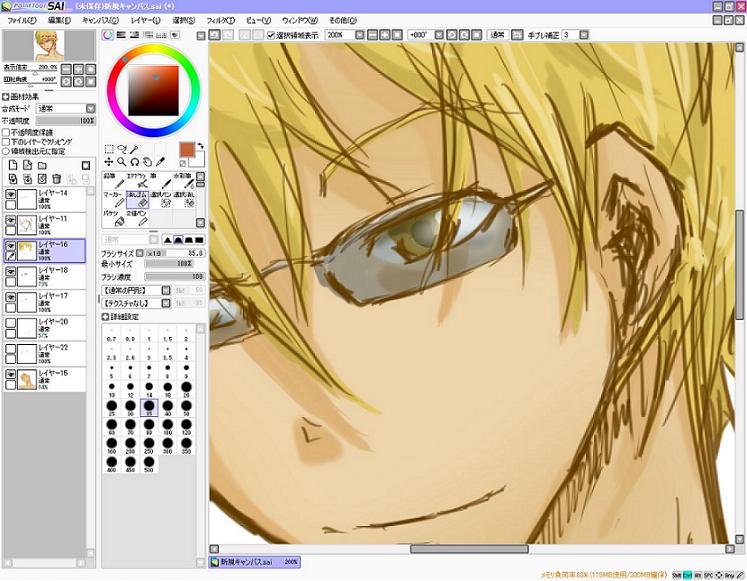Hide layer レイヤー14 with eye icon

(10, 194)
